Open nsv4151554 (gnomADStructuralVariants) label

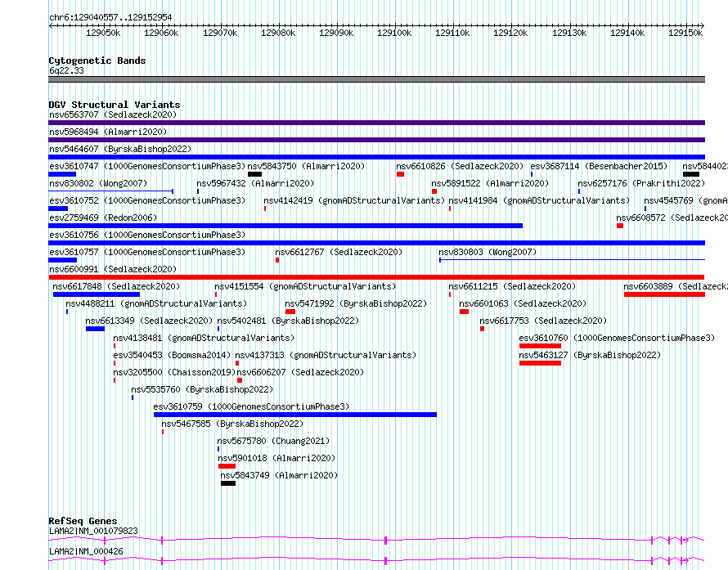coord(305,286)
